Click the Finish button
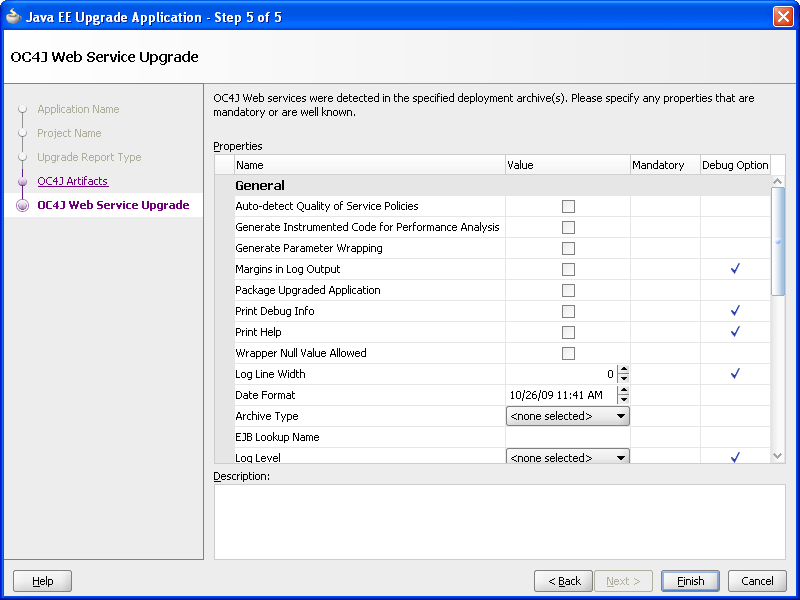The image size is (800, 600). [690, 581]
